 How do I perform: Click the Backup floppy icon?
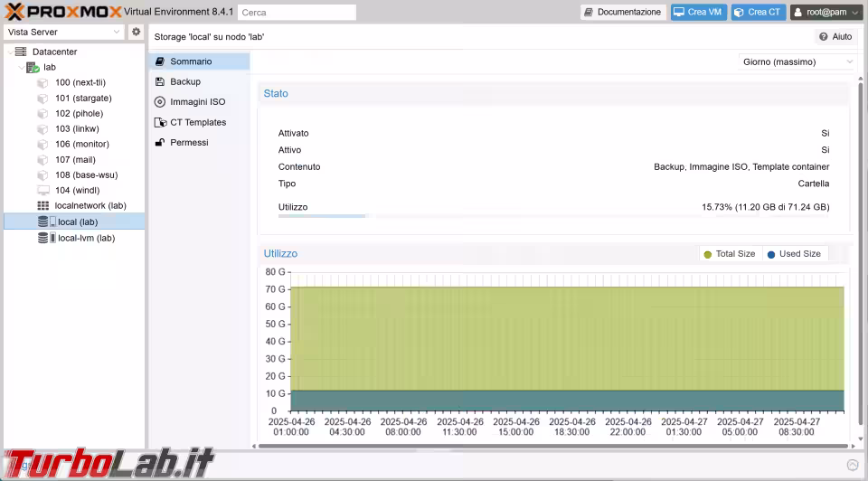point(159,81)
